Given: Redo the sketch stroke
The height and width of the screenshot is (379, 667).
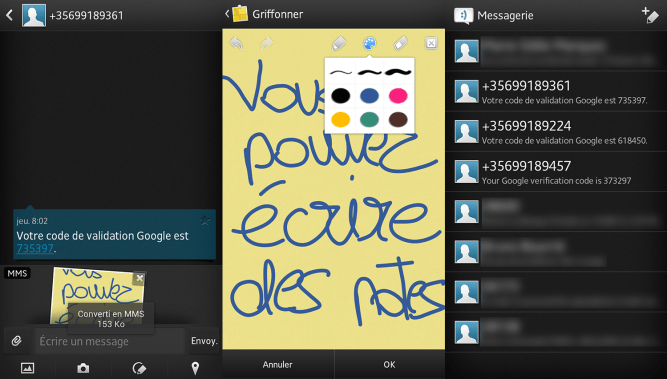Looking at the screenshot, I should (x=266, y=43).
